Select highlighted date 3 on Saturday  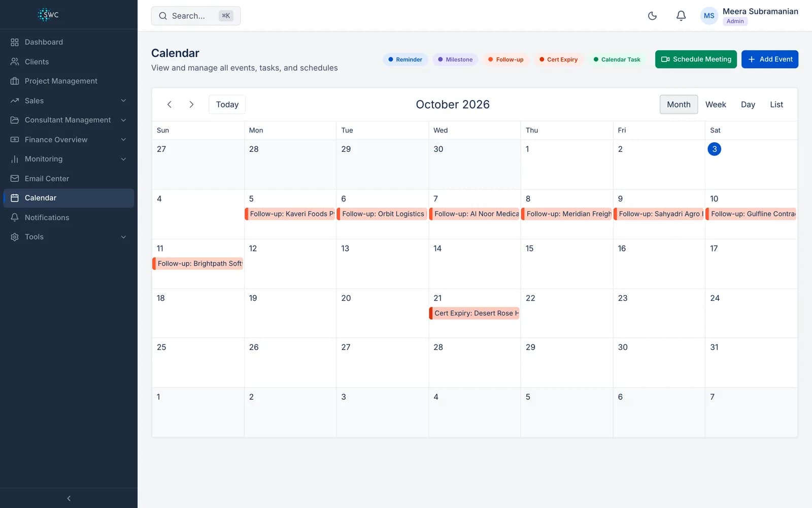click(x=714, y=149)
